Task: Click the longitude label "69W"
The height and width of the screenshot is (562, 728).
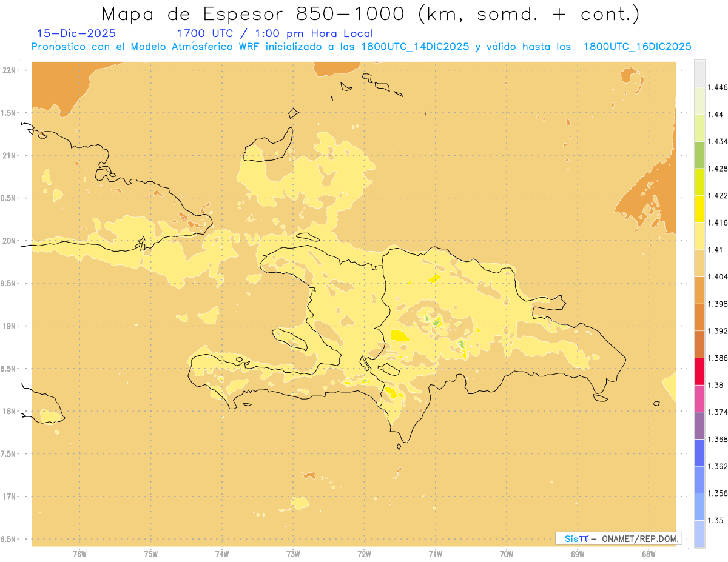Action: coord(578,554)
